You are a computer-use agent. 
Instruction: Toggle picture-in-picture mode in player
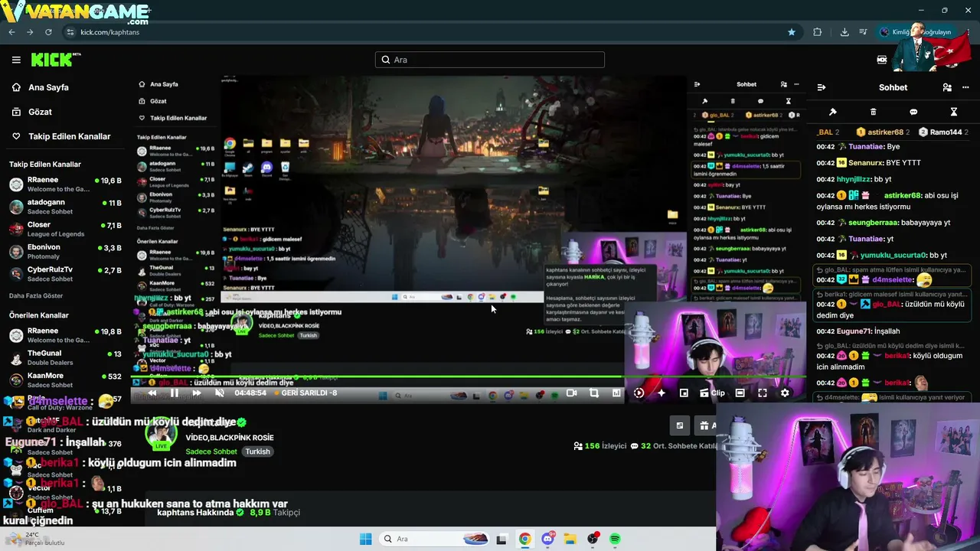[x=684, y=393]
